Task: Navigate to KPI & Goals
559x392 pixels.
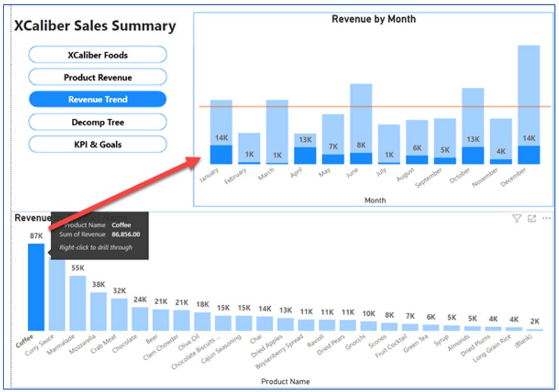Action: tap(98, 144)
